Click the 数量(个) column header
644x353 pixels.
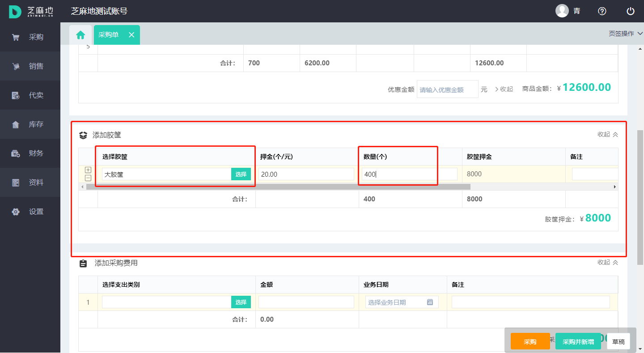coord(375,157)
